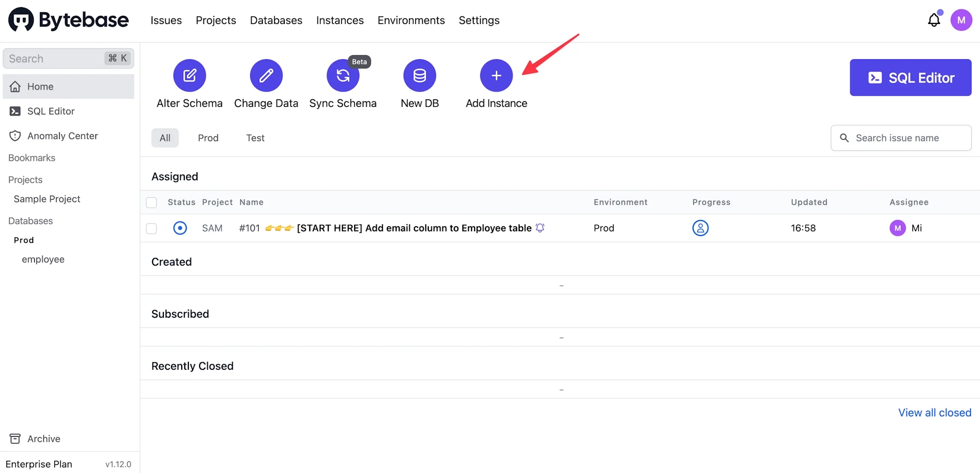Image resolution: width=980 pixels, height=473 pixels.
Task: Click the Home sidebar item
Action: (x=68, y=86)
